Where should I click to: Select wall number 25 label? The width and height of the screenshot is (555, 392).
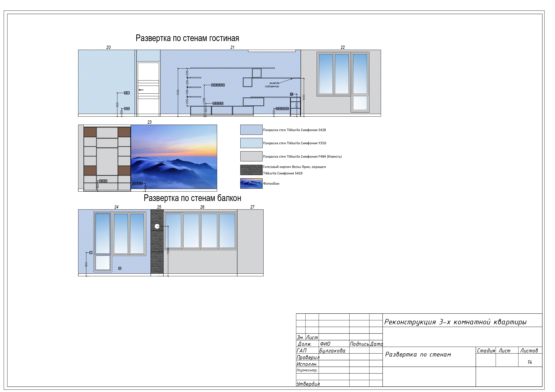(x=159, y=207)
